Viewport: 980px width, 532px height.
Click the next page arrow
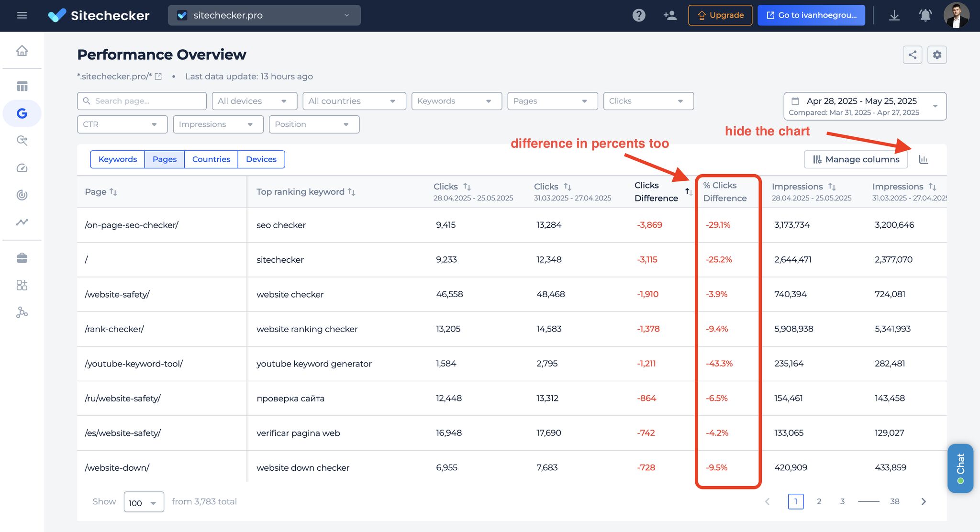tap(924, 501)
